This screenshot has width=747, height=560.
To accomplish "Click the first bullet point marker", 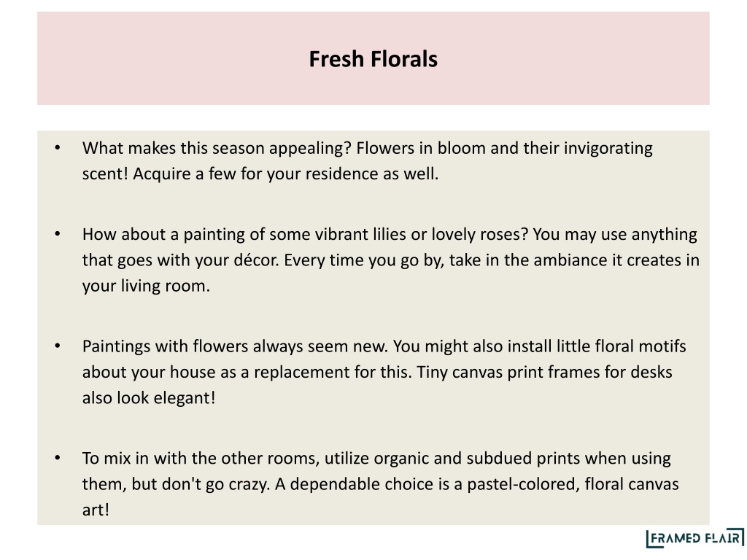I will pos(58,147).
